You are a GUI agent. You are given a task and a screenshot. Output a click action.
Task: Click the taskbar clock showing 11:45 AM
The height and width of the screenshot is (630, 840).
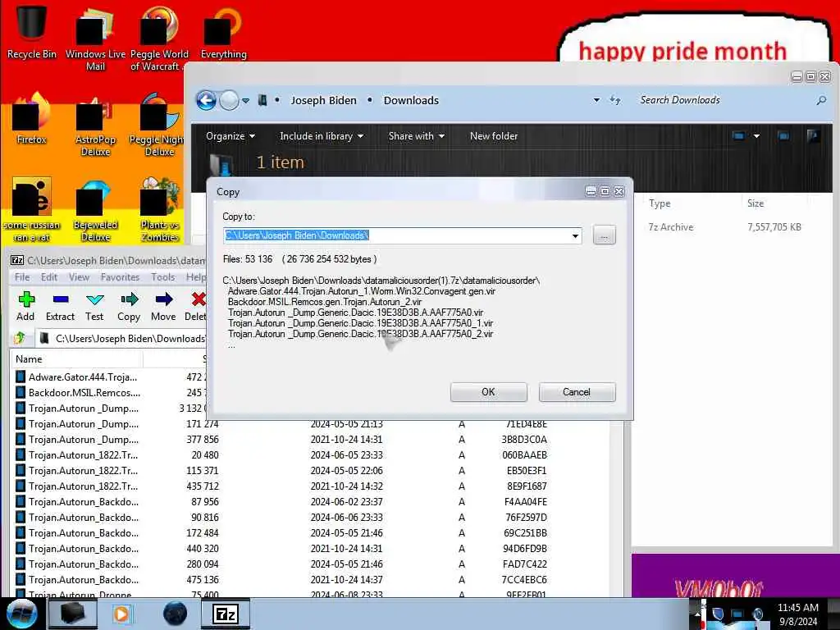tap(798, 614)
